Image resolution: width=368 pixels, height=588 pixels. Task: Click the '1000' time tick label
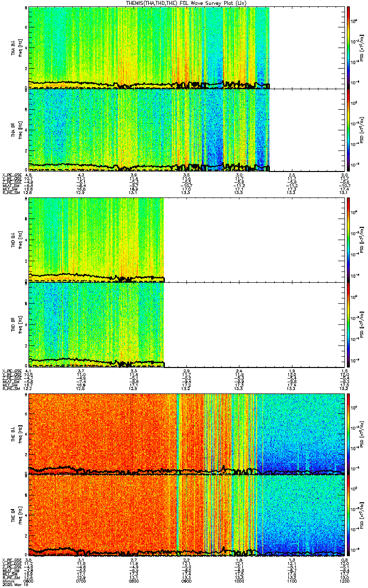(239, 581)
